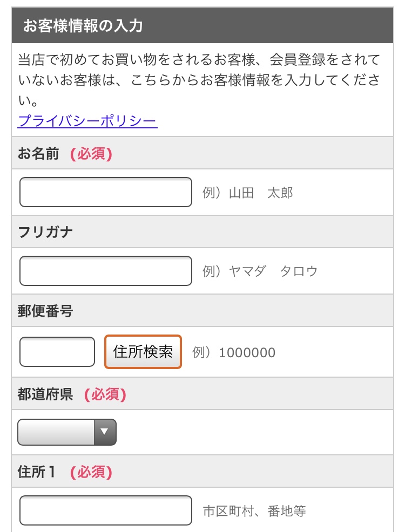Click the 郵便番号 section label
Image resolution: width=405 pixels, height=532 pixels.
[45, 311]
